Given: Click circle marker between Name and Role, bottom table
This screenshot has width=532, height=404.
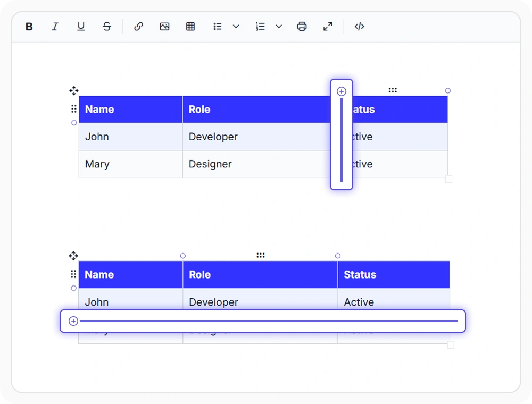Looking at the screenshot, I should pos(183,256).
